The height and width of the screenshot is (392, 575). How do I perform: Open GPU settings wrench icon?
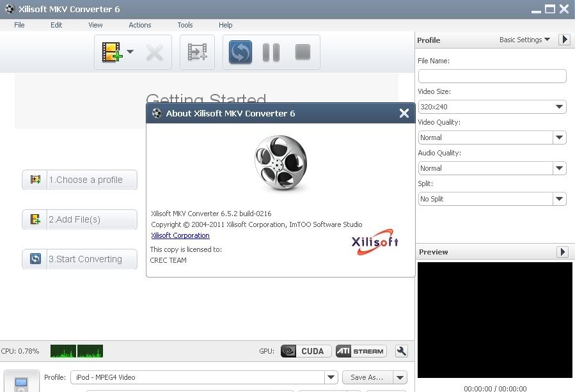402,351
